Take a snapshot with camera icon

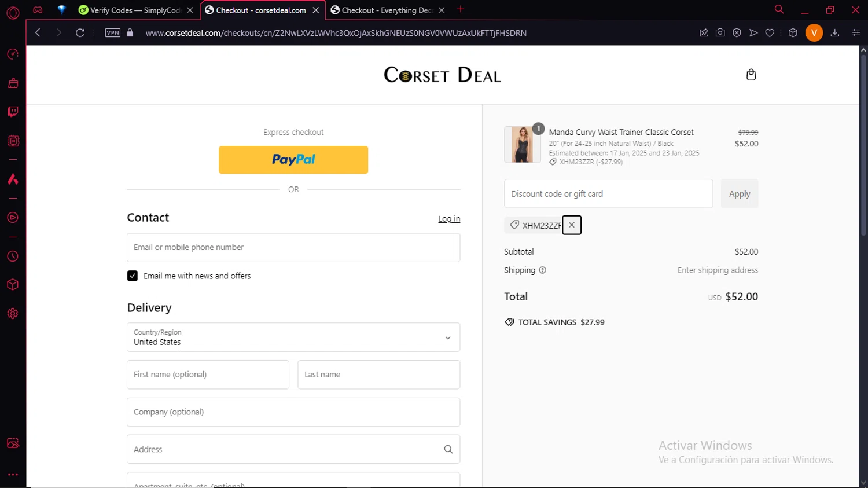[720, 33]
